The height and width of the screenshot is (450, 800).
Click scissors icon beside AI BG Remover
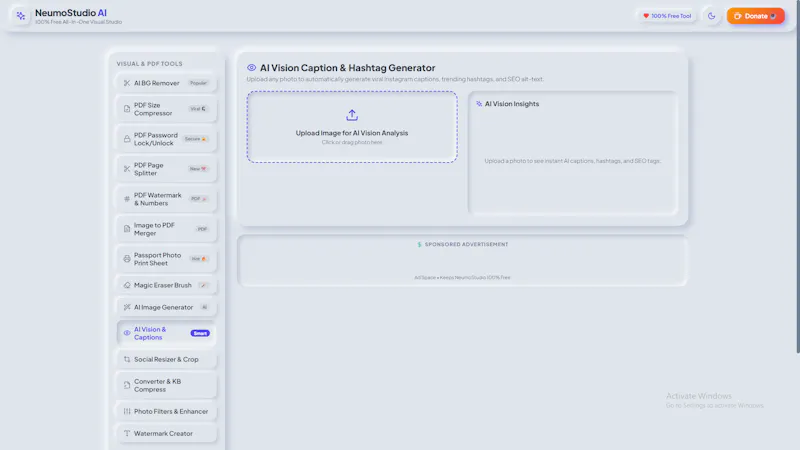click(127, 83)
